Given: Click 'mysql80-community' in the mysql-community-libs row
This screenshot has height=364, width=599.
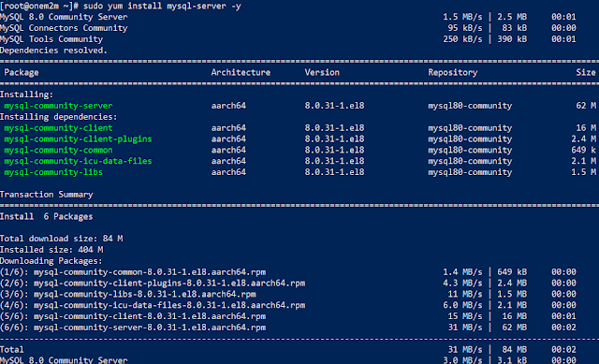Looking at the screenshot, I should tap(470, 172).
